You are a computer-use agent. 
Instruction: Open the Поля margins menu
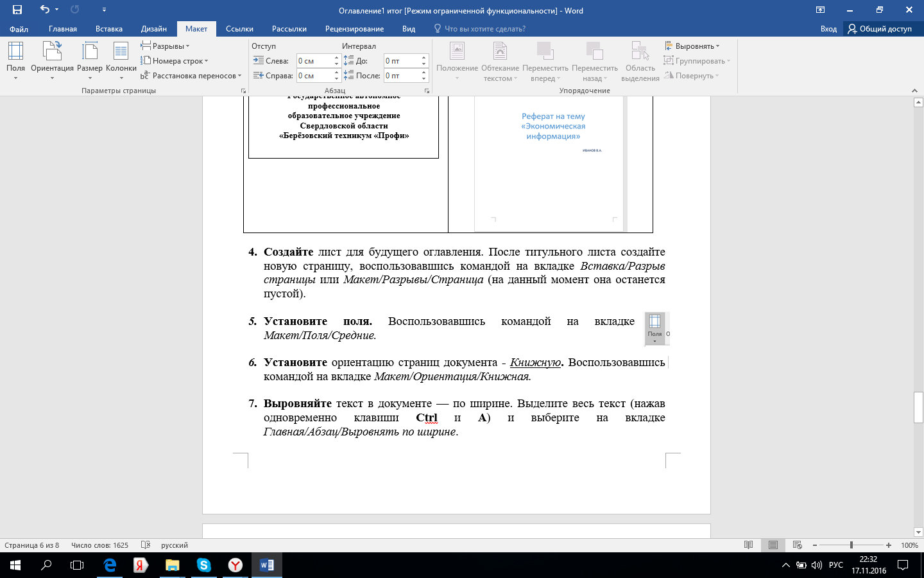tap(16, 62)
